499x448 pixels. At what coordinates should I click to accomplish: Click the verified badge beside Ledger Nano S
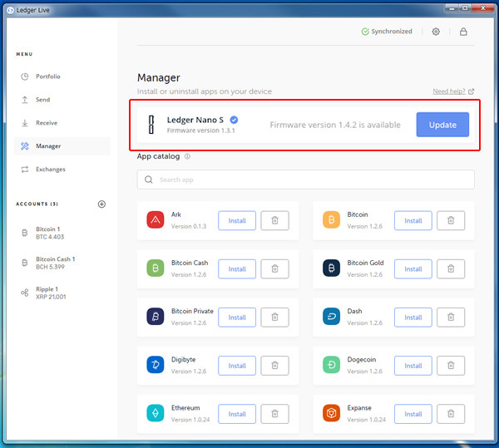coord(234,120)
